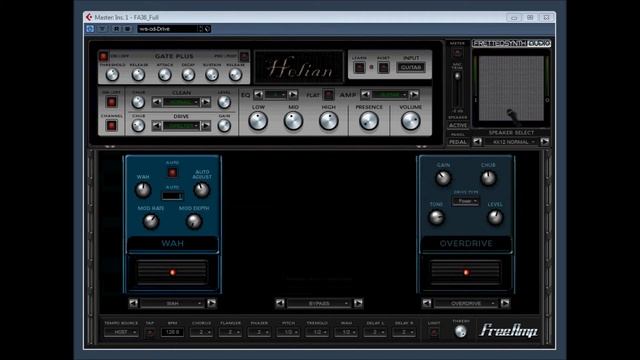Click the AMP previous model arrow

coord(366,95)
